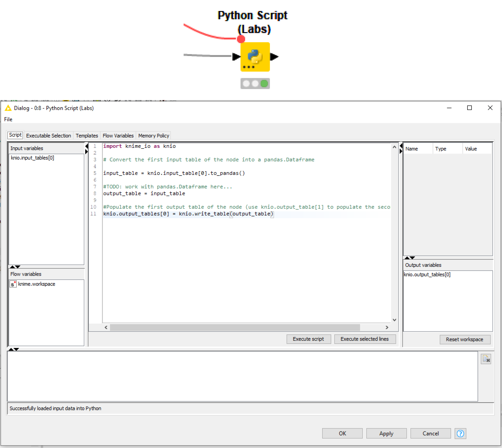Open the File menu

click(8, 119)
